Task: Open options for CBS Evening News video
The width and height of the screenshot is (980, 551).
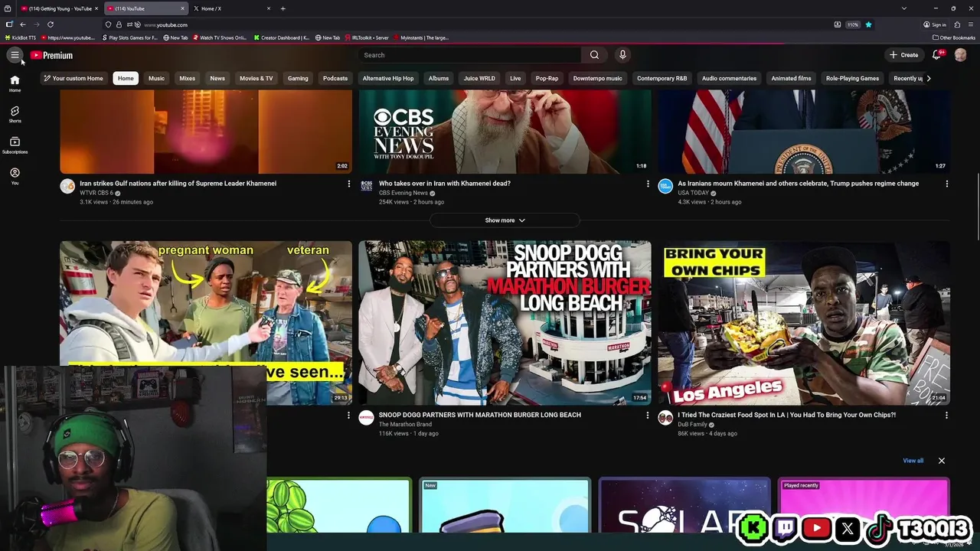Action: pos(648,184)
